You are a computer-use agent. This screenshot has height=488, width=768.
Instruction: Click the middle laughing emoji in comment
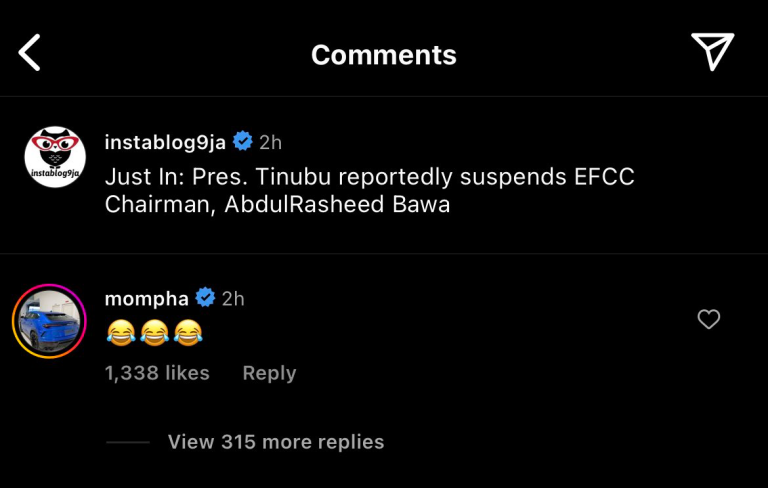click(154, 333)
